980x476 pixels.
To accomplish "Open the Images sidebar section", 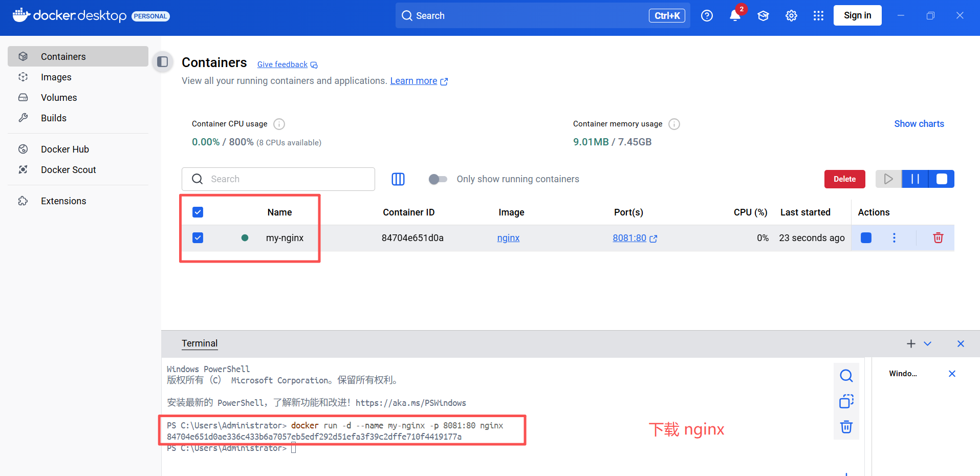I will click(x=78, y=77).
